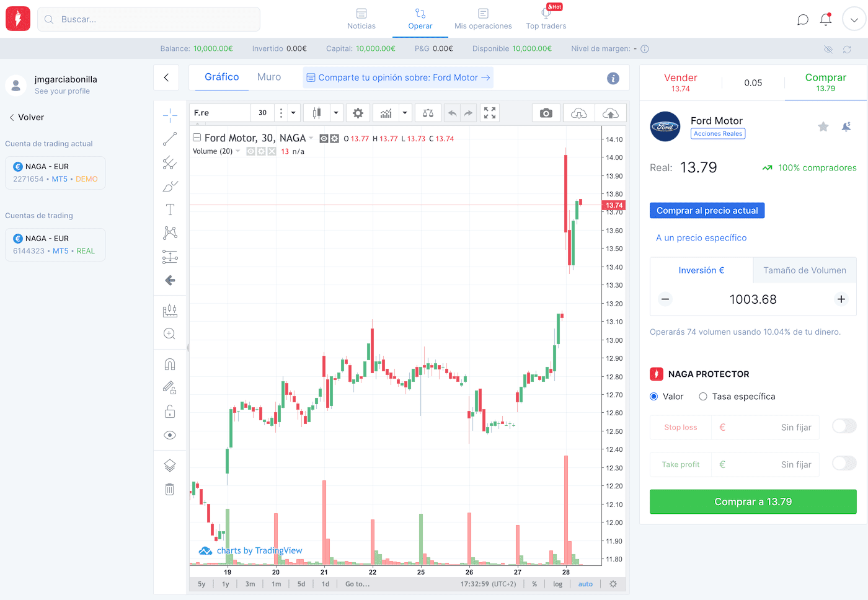868x600 pixels.
Task: Collapse the side panel with back chevron
Action: click(166, 77)
